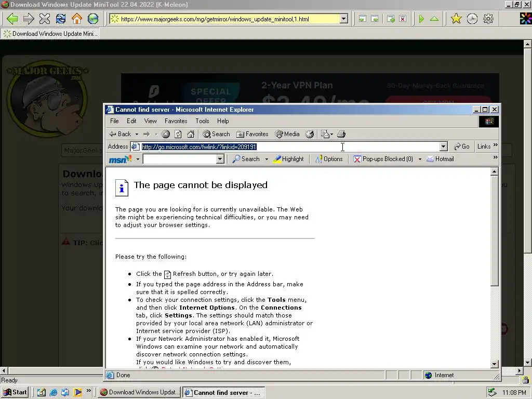The height and width of the screenshot is (399, 532).
Task: Open Internet Explorer Help menu
Action: (x=223, y=121)
